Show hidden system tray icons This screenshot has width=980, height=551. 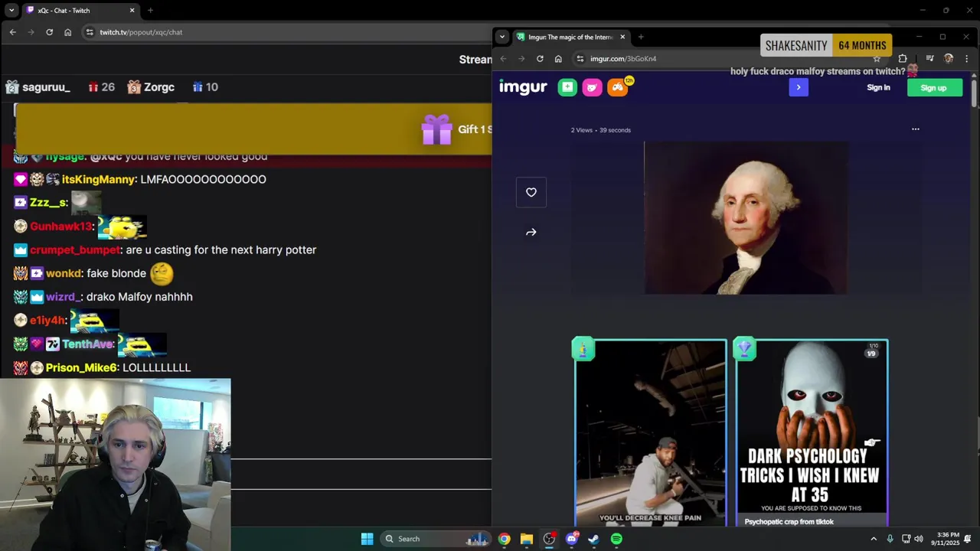(874, 539)
